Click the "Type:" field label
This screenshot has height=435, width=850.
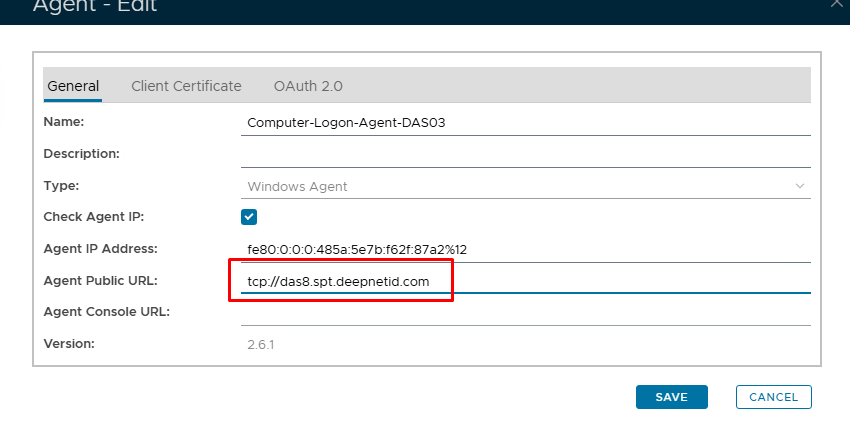click(x=61, y=185)
